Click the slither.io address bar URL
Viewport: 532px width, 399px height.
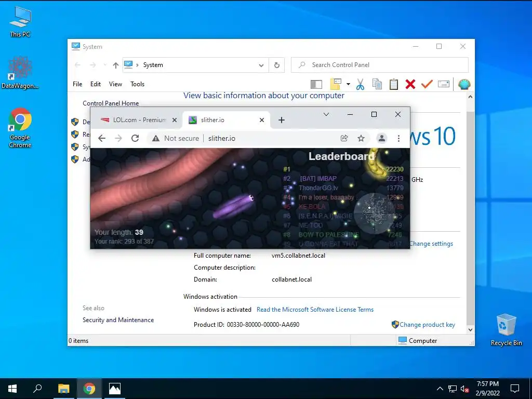pyautogui.click(x=221, y=138)
